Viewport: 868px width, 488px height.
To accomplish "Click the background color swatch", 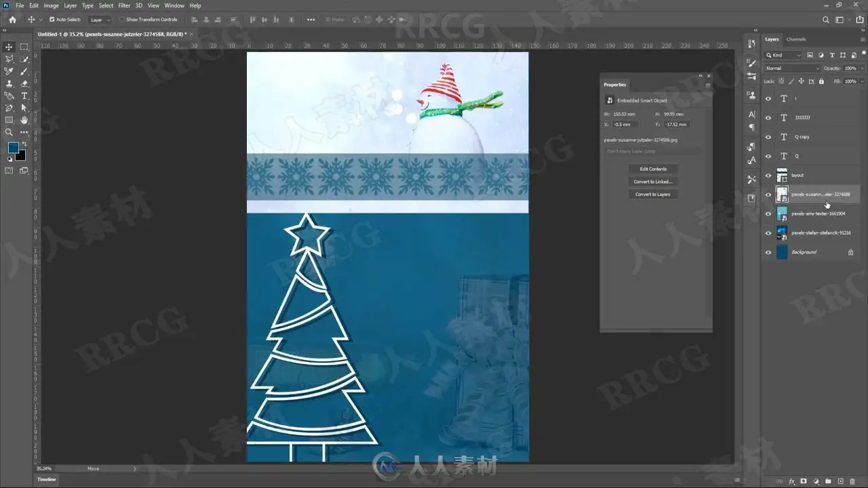I will coord(21,155).
